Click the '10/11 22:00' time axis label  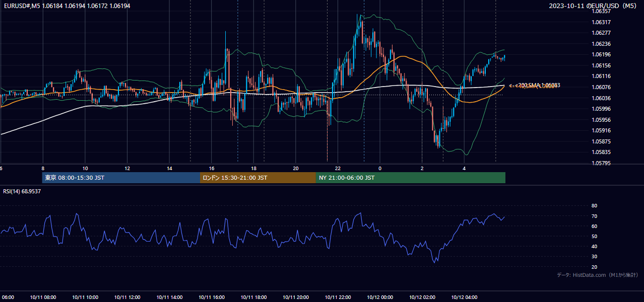[x=338, y=297]
